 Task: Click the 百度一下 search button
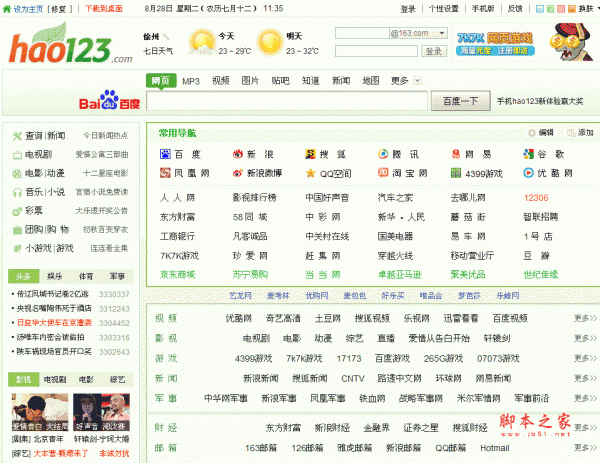click(x=461, y=101)
